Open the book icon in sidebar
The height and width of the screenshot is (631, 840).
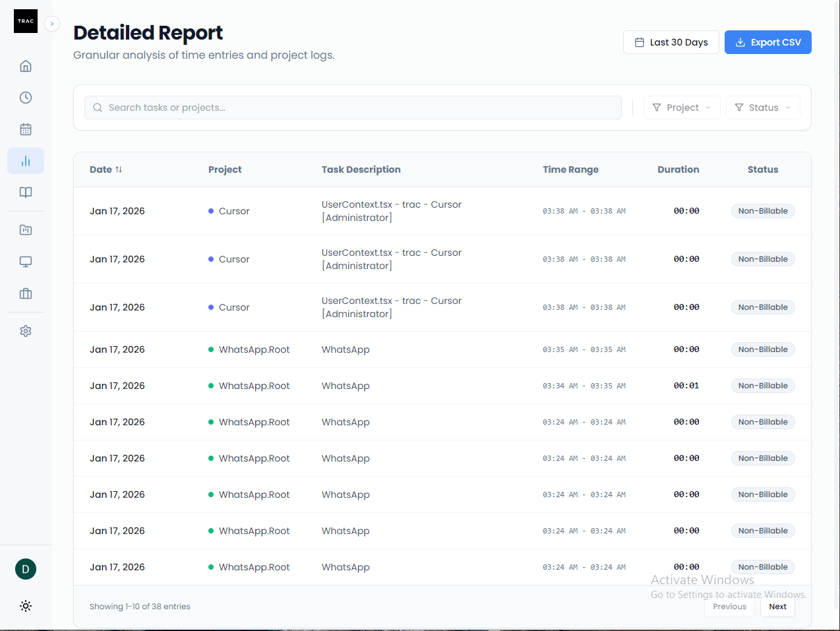[26, 193]
